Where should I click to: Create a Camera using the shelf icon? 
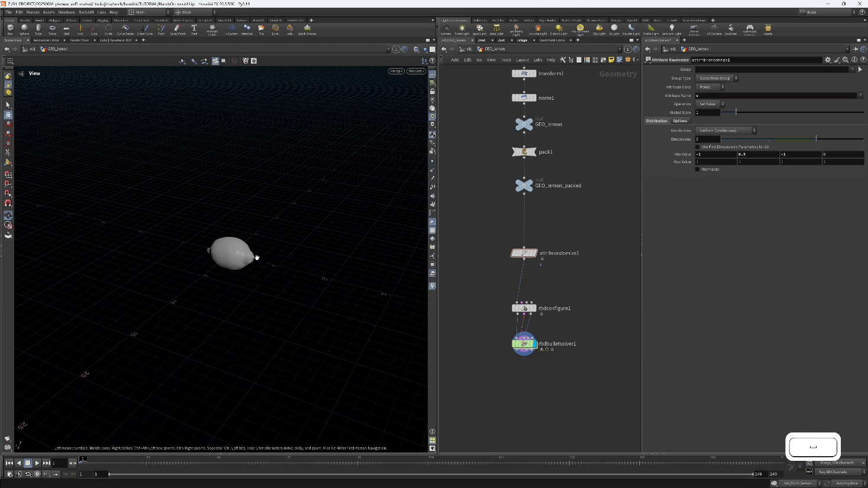(446, 28)
